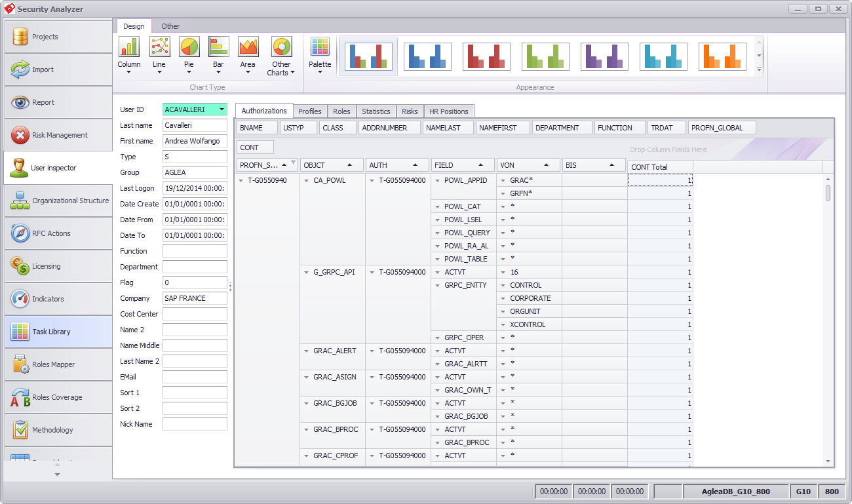
Task: Click the BNAME filter field button
Action: [x=257, y=128]
